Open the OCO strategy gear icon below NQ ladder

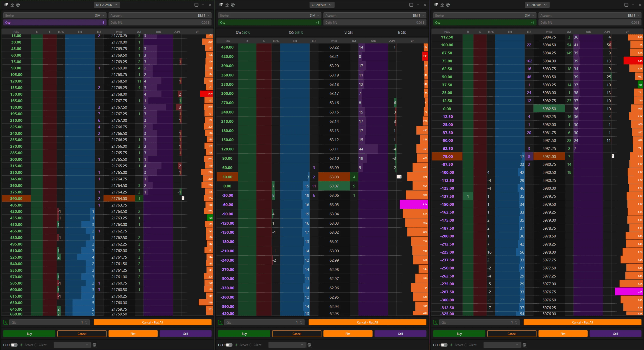click(x=95, y=345)
